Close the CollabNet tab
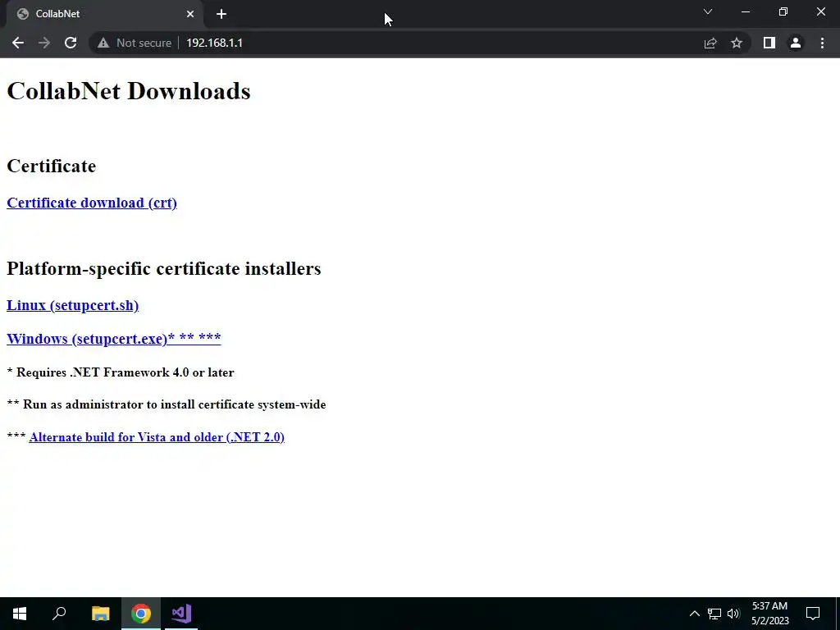Viewport: 840px width, 630px height. (x=190, y=14)
